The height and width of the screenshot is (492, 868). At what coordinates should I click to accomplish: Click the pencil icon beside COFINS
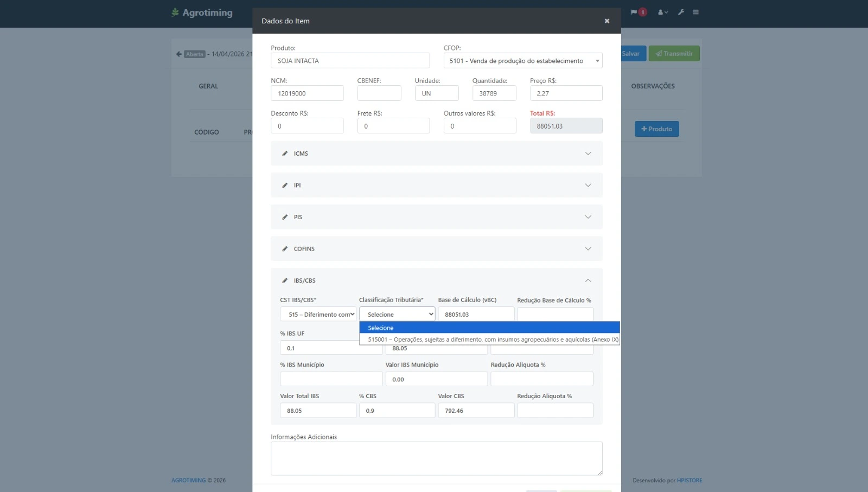pos(285,249)
